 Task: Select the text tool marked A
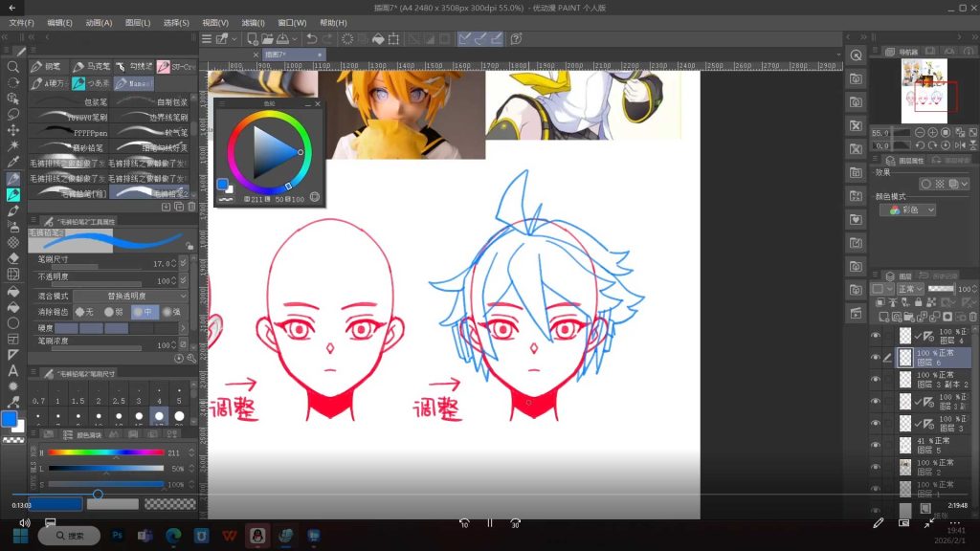[x=12, y=370]
